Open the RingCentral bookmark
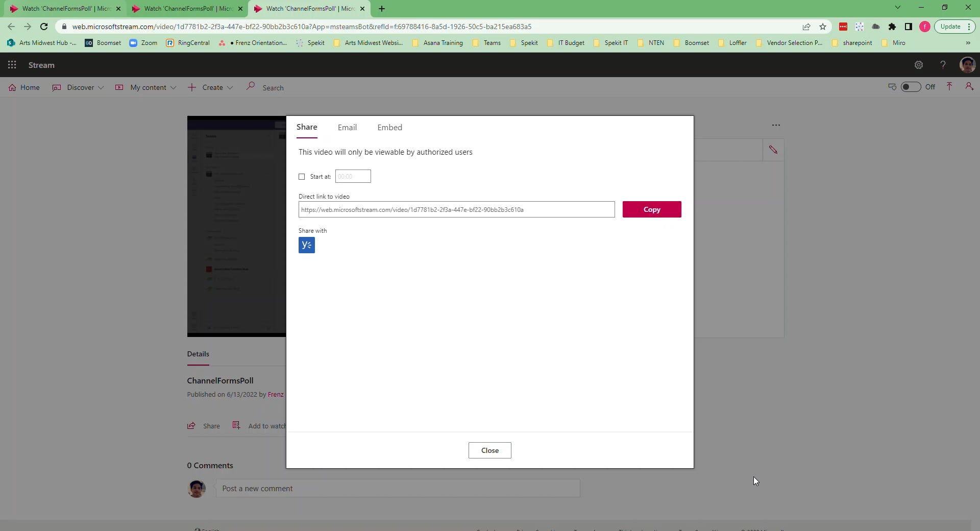The height and width of the screenshot is (531, 980). (x=188, y=43)
